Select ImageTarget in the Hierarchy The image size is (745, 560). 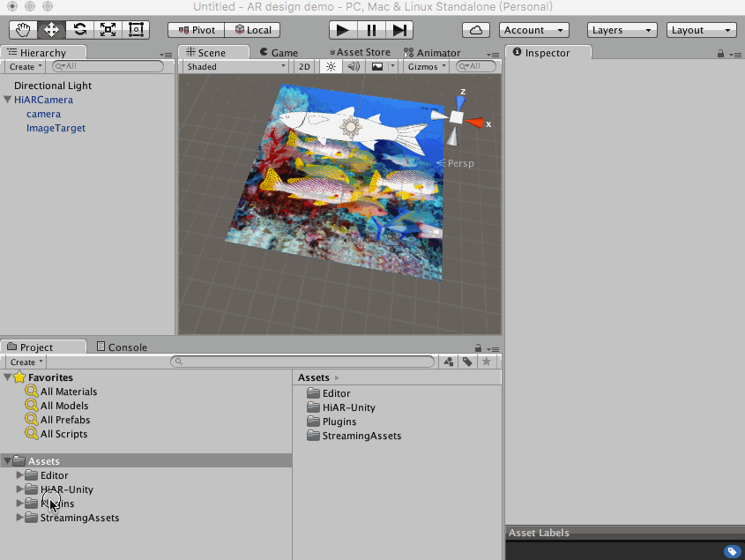(56, 128)
